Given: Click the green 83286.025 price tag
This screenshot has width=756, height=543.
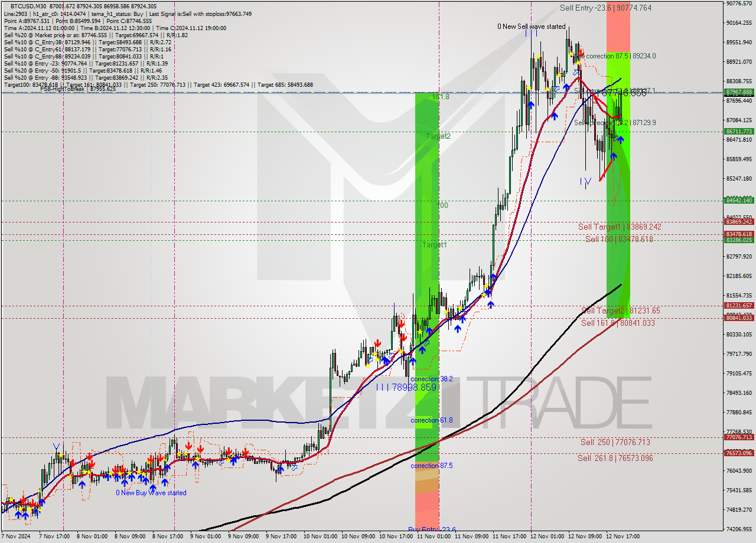Looking at the screenshot, I should [x=739, y=240].
